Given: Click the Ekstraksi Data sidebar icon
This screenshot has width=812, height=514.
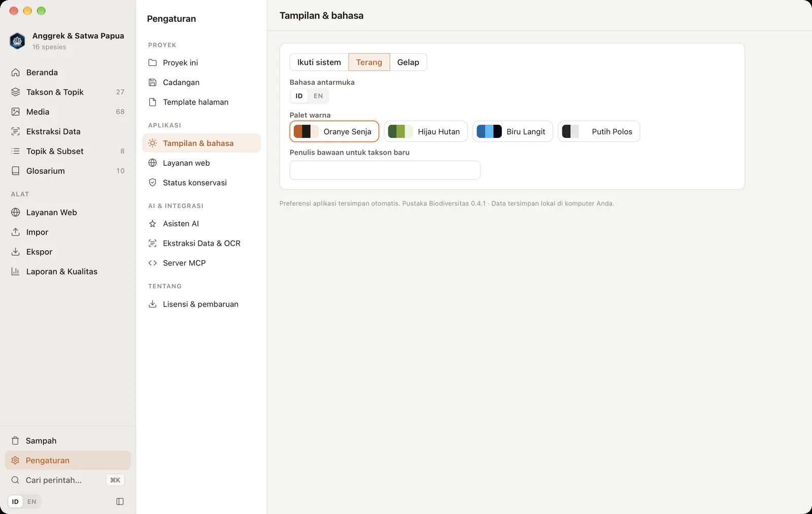Looking at the screenshot, I should point(16,132).
